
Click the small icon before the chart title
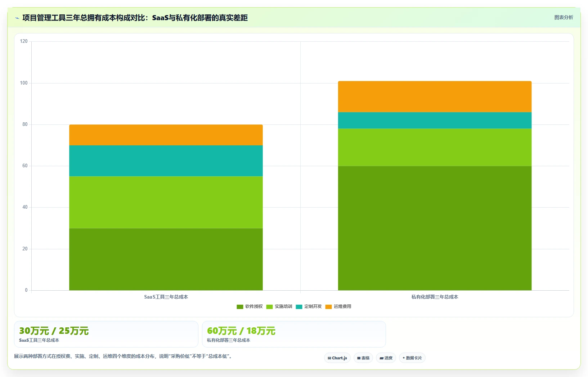pos(17,18)
